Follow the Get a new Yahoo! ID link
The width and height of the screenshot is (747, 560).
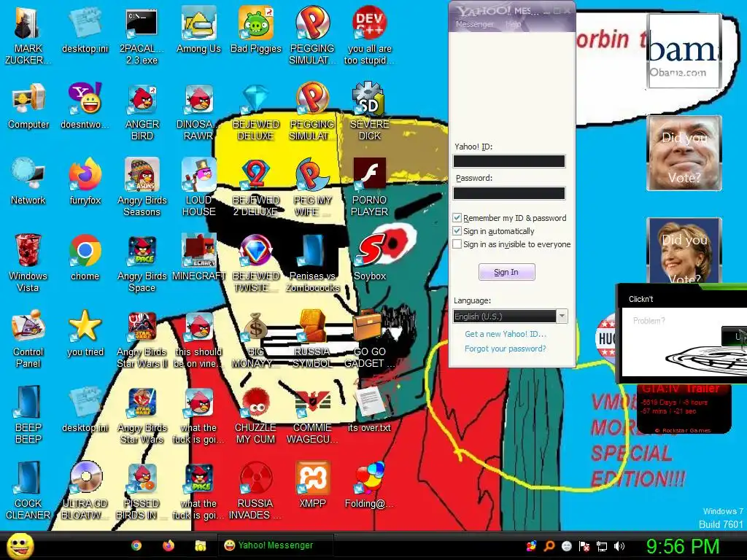tap(506, 334)
